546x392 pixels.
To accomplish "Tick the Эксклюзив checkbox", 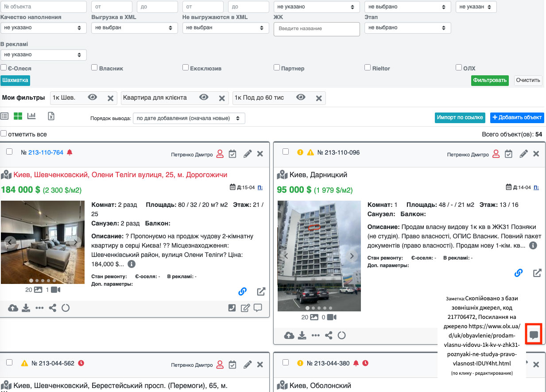I will tap(186, 68).
